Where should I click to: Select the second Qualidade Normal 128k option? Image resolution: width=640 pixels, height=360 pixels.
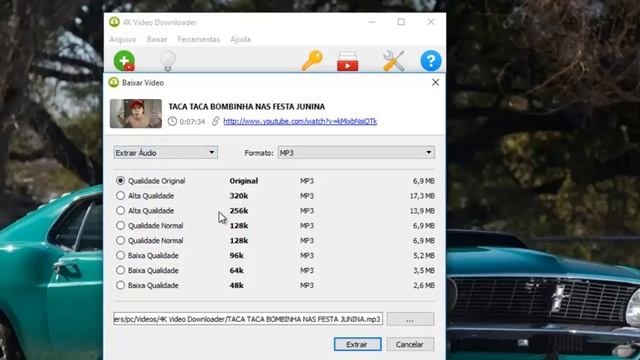pos(120,240)
